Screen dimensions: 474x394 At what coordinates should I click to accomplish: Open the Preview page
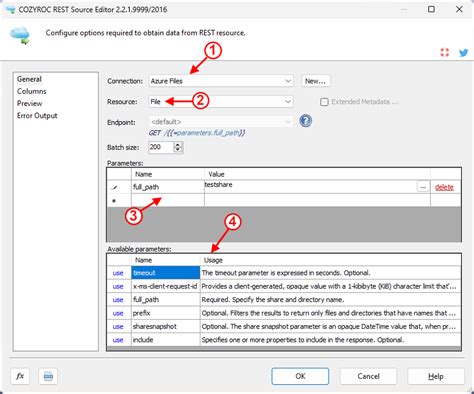click(x=30, y=104)
